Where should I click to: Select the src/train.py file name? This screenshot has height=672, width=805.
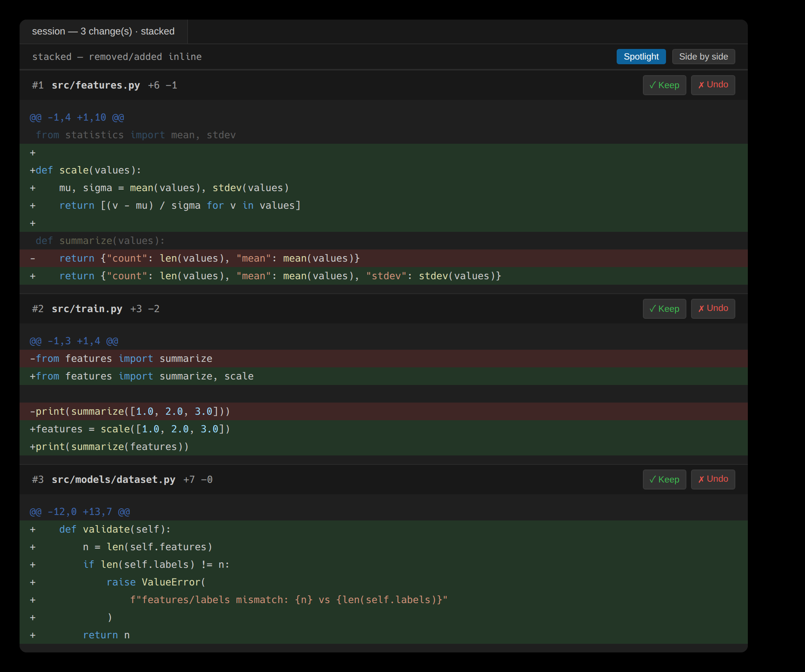point(87,309)
